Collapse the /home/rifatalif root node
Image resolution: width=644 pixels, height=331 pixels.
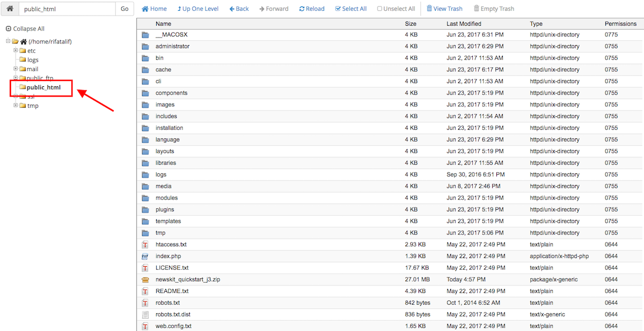8,41
